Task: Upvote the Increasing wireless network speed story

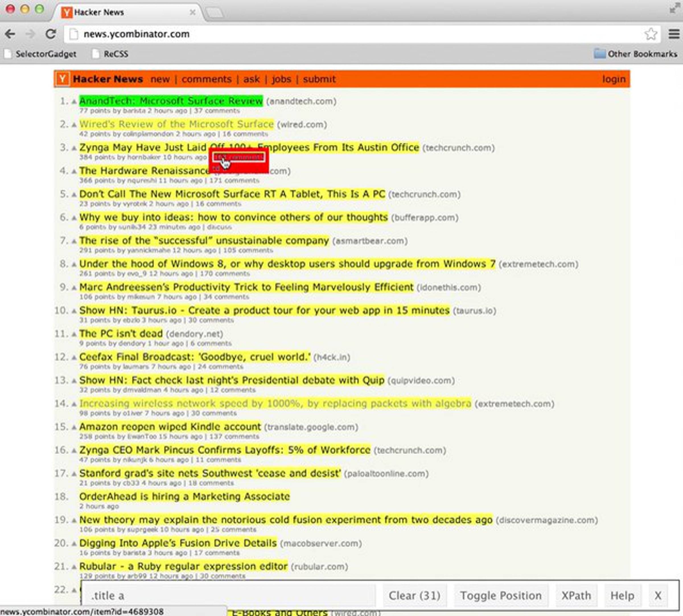Action: pos(74,404)
